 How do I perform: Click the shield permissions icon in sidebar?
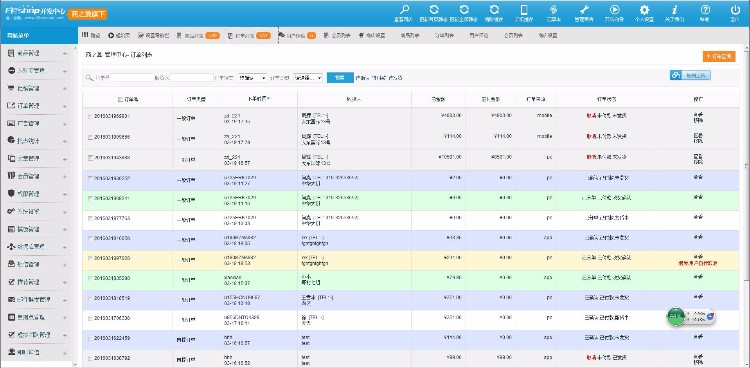tap(11, 194)
